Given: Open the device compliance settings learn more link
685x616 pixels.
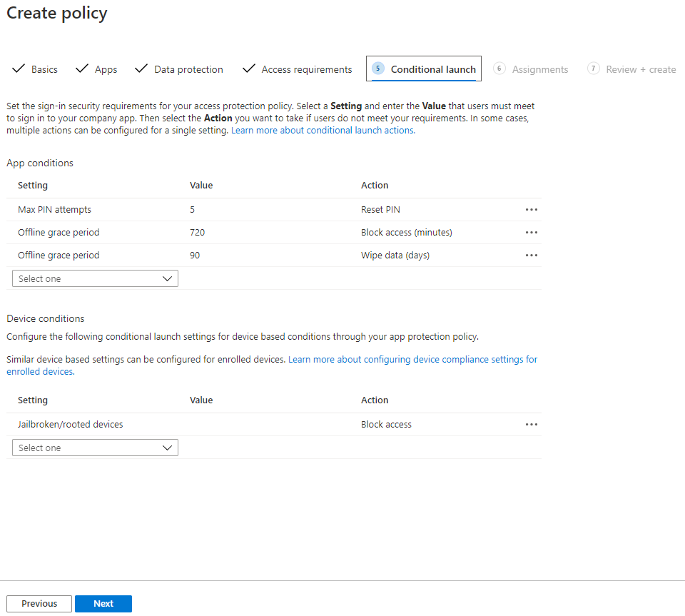Looking at the screenshot, I should (412, 359).
